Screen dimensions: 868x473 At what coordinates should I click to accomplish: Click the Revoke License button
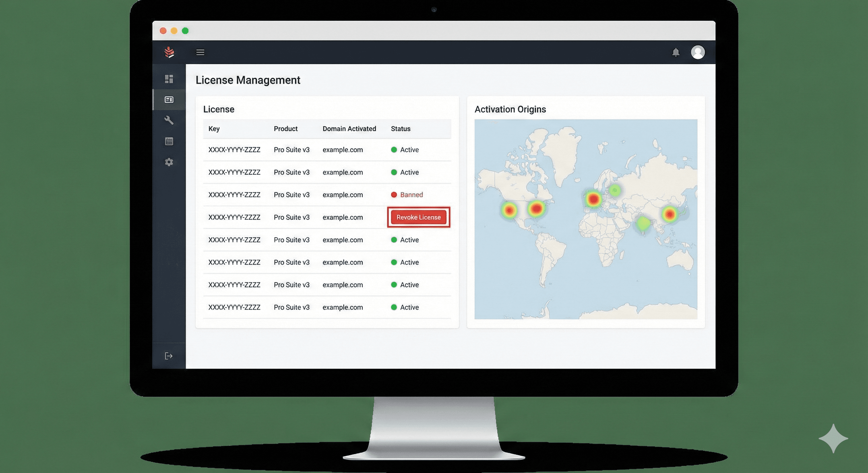coord(419,217)
